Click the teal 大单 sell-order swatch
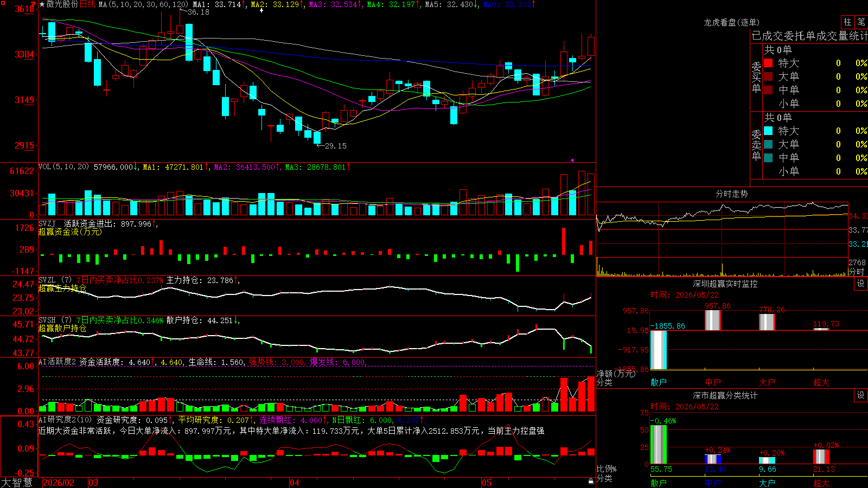The width and height of the screenshot is (868, 488). click(768, 144)
